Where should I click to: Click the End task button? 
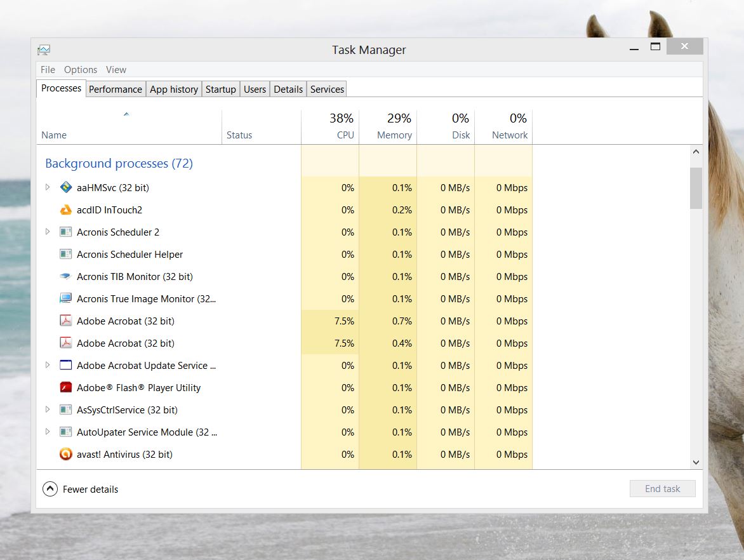pos(662,489)
